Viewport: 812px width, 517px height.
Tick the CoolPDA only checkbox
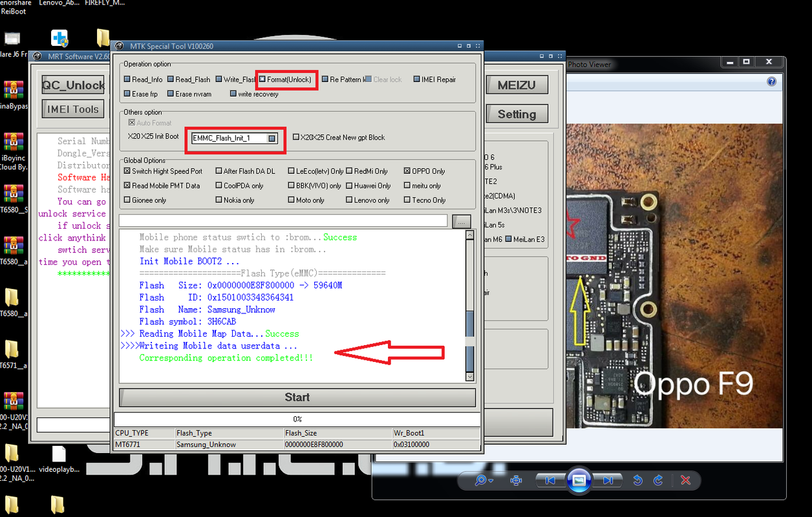(219, 185)
